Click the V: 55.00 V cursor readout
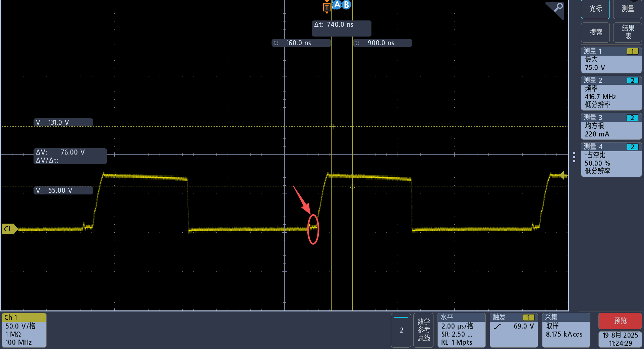644x349 pixels. 63,190
